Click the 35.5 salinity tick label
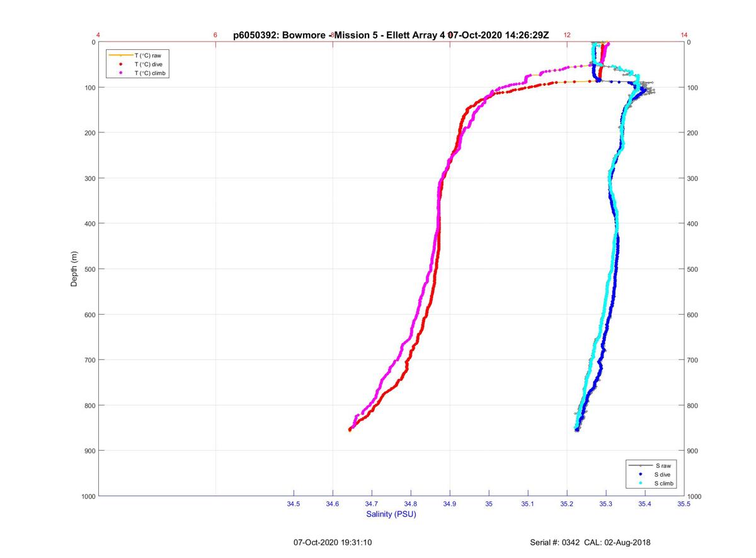Screen dimensions: 756x558 point(684,504)
